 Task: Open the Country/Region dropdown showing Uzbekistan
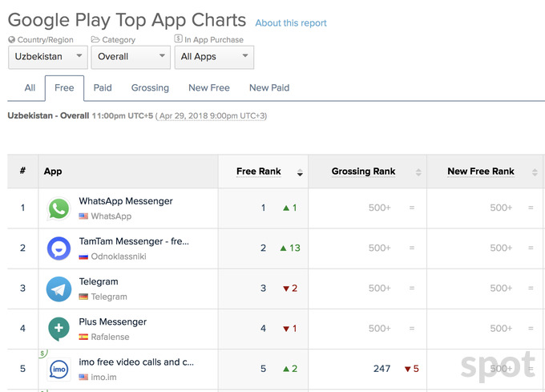tap(48, 57)
